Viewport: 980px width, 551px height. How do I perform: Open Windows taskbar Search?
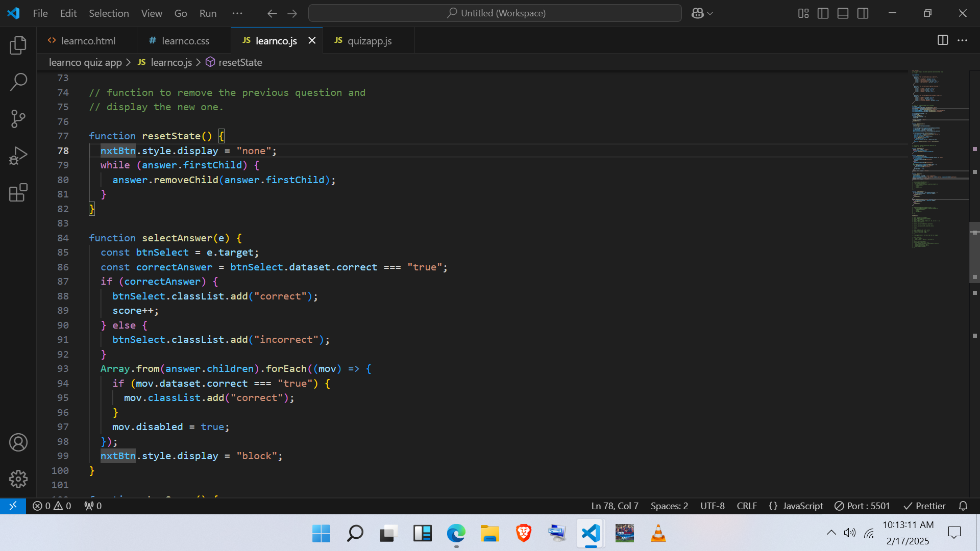[x=355, y=534]
